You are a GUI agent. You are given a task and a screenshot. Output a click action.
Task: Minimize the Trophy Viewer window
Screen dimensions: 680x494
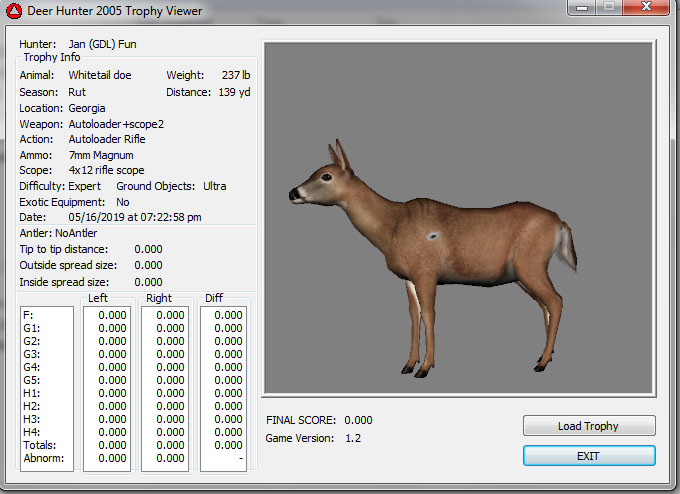tap(580, 8)
